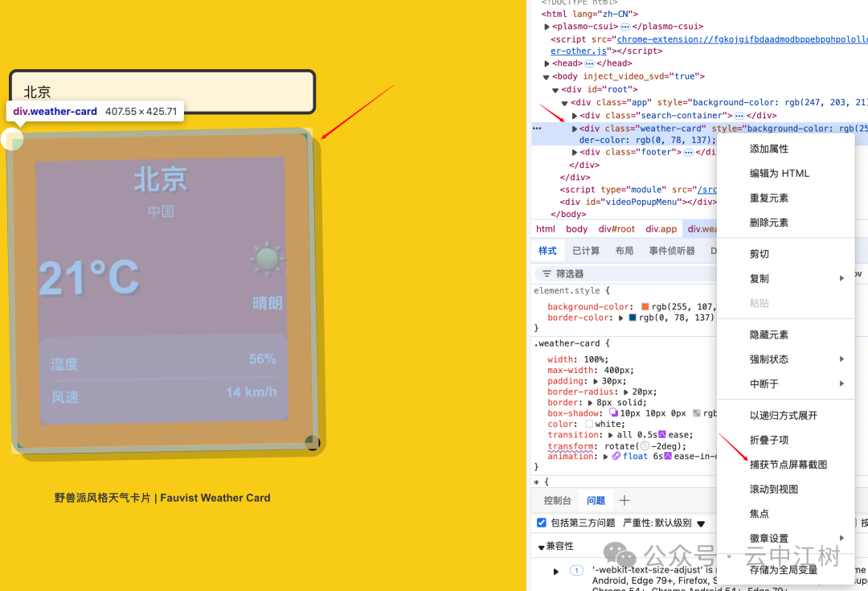
Task: Expand the head node
Action: tap(547, 64)
